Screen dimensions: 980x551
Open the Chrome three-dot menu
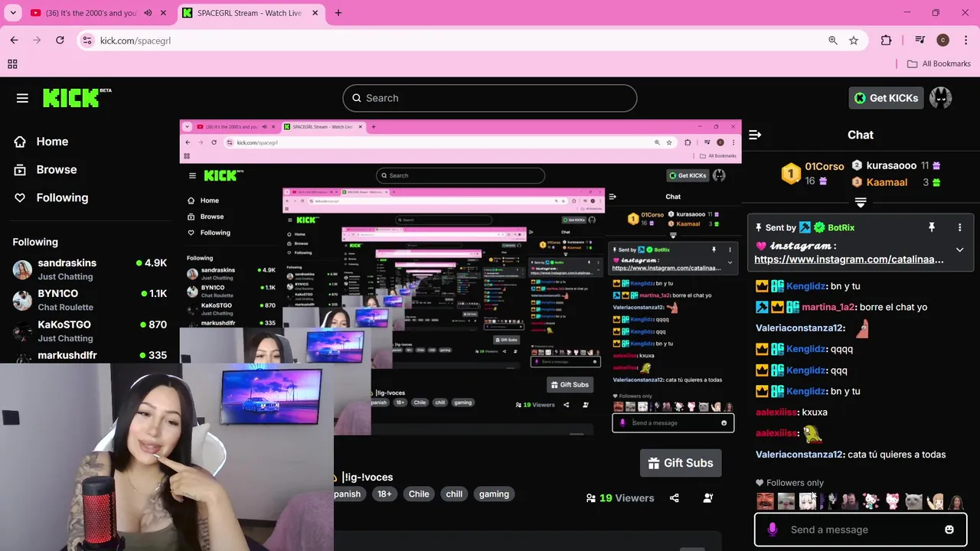(965, 41)
